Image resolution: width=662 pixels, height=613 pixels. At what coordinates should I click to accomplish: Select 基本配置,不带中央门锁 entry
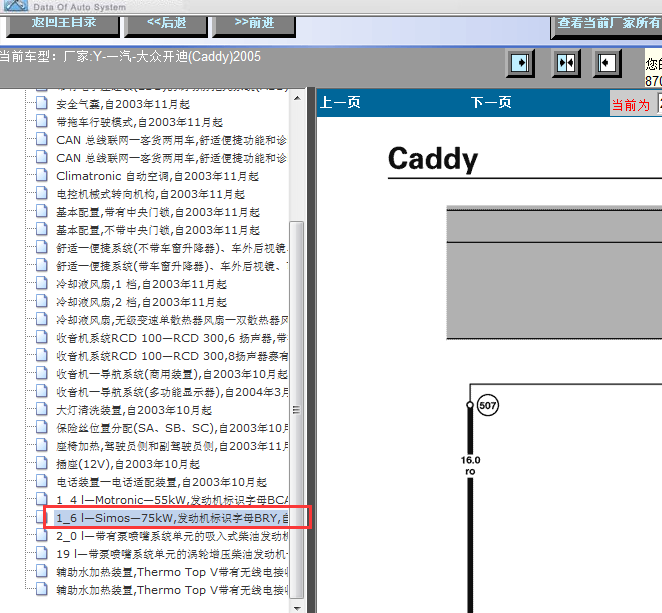[158, 231]
